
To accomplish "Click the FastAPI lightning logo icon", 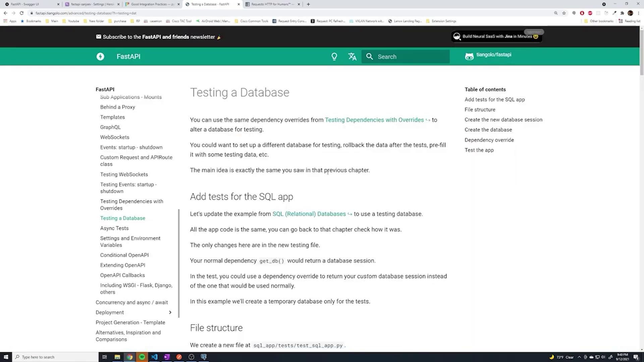I will pyautogui.click(x=100, y=57).
